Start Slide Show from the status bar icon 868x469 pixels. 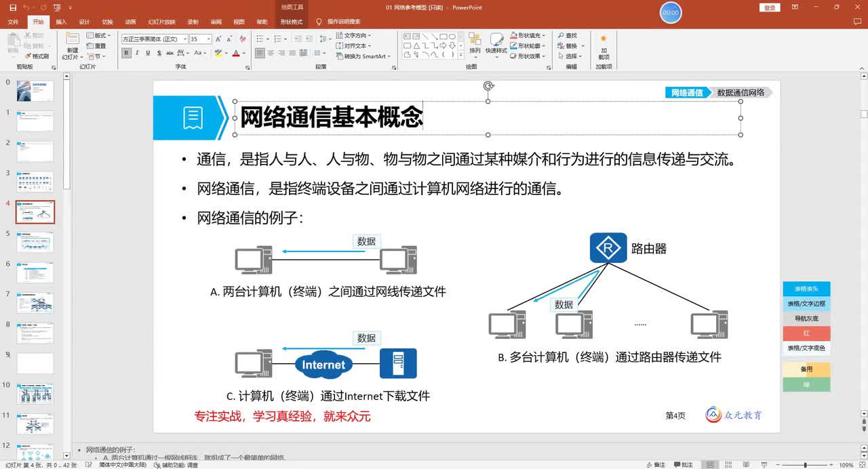[x=764, y=465]
